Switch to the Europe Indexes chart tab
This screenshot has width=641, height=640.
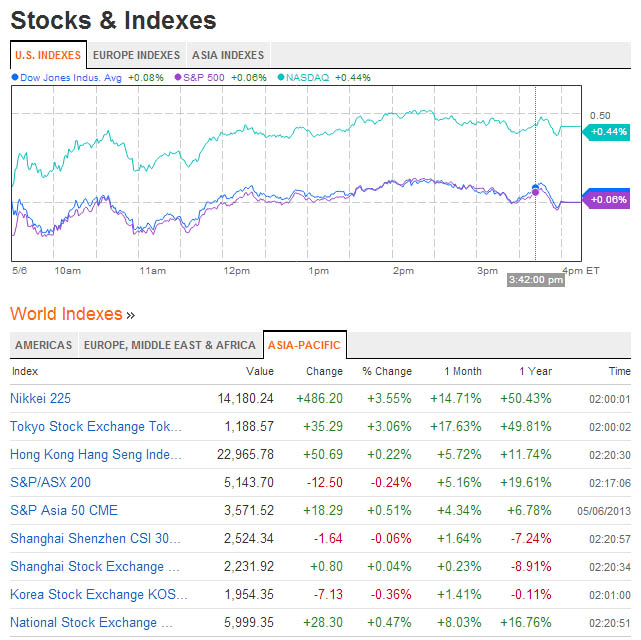(136, 55)
